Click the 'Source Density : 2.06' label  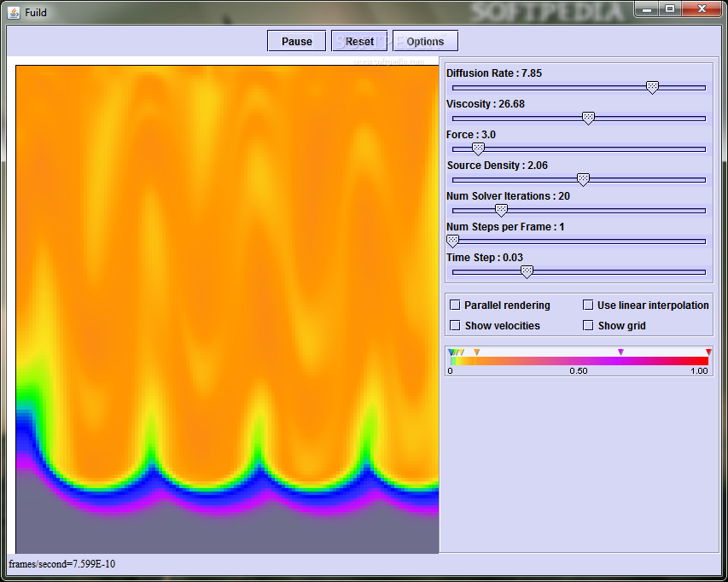point(498,166)
